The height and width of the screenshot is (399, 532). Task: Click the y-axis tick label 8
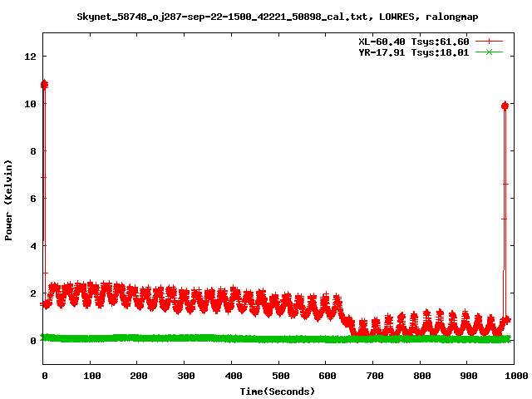click(x=33, y=151)
